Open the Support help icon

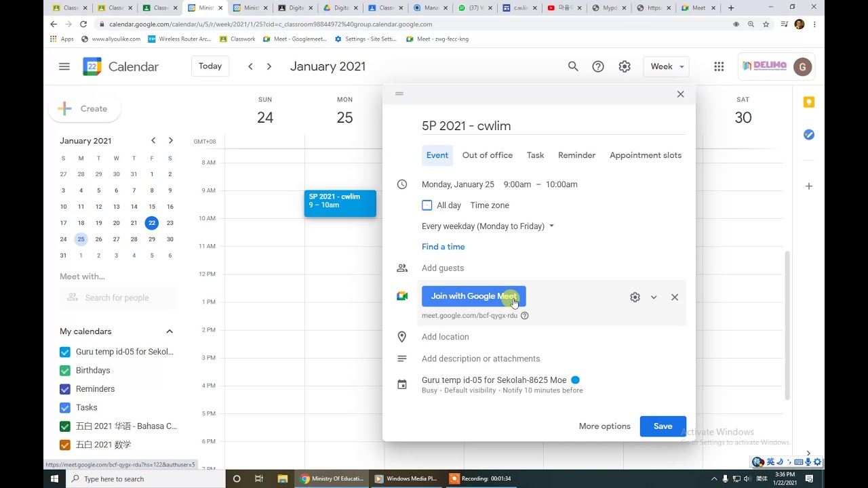tap(598, 66)
